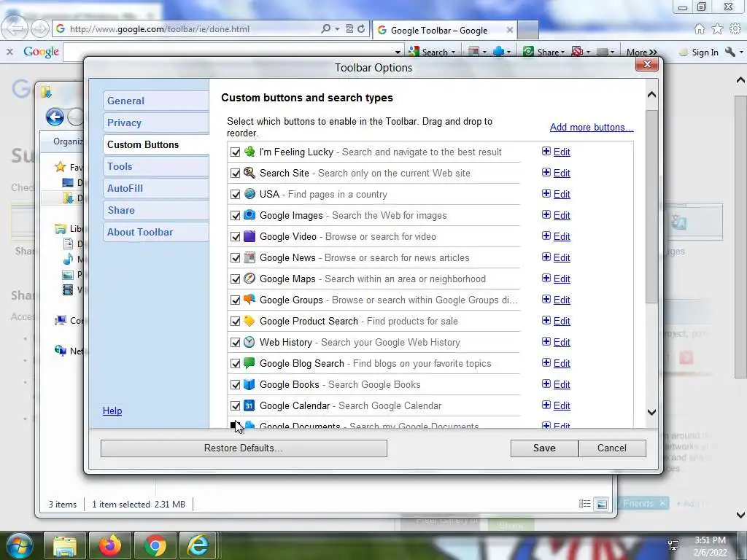This screenshot has width=747, height=560.
Task: Click the Web History clock icon
Action: pyautogui.click(x=249, y=343)
